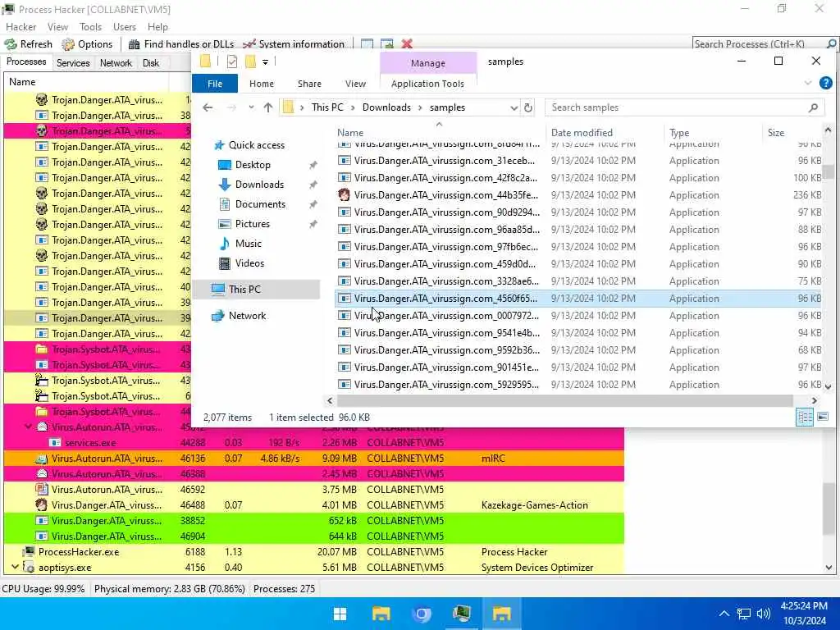Click the Up one level arrow
This screenshot has height=630, width=840.
pyautogui.click(x=268, y=107)
